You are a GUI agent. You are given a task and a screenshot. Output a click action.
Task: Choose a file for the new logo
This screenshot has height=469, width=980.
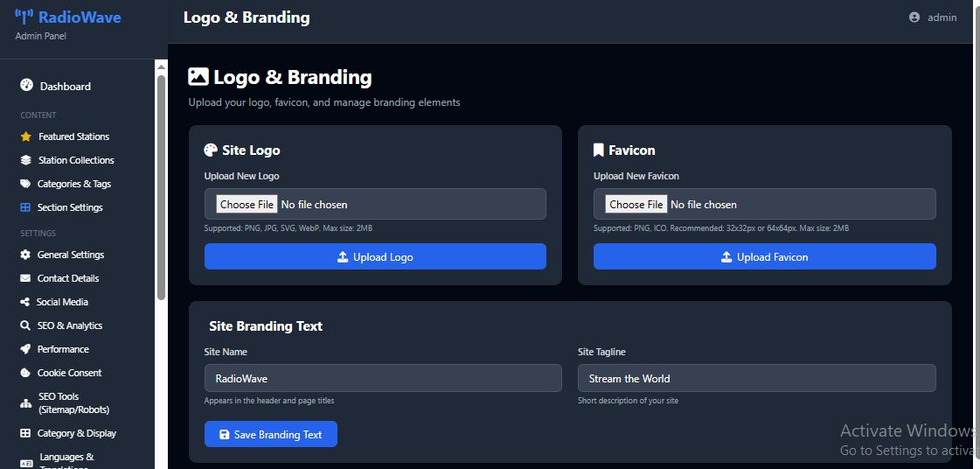247,205
